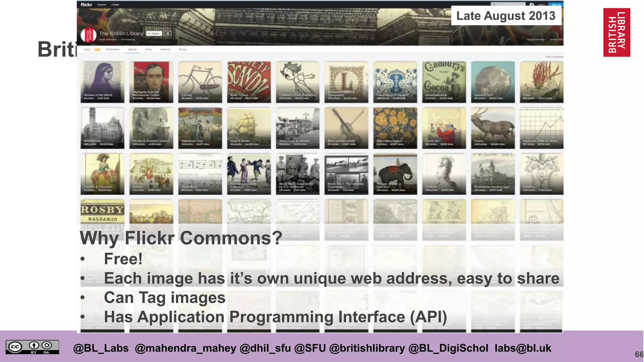Click the mail icon next to Follow
Viewport: 644px width, 362px height.
point(168,33)
